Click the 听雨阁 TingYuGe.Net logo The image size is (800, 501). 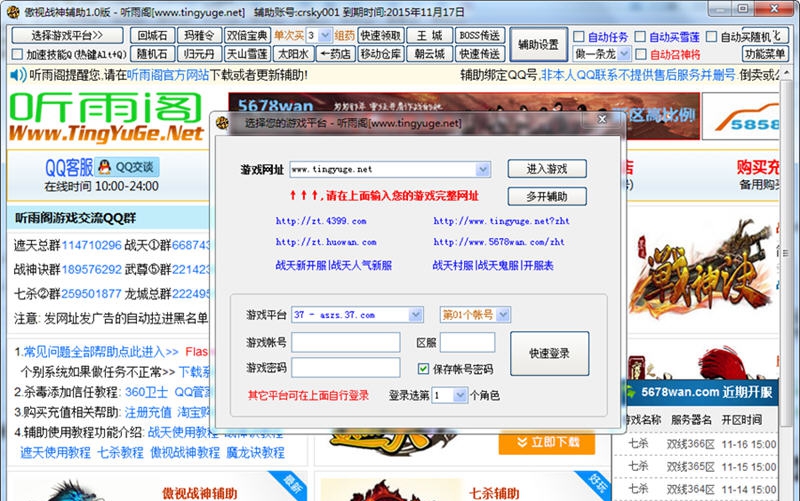click(x=106, y=117)
